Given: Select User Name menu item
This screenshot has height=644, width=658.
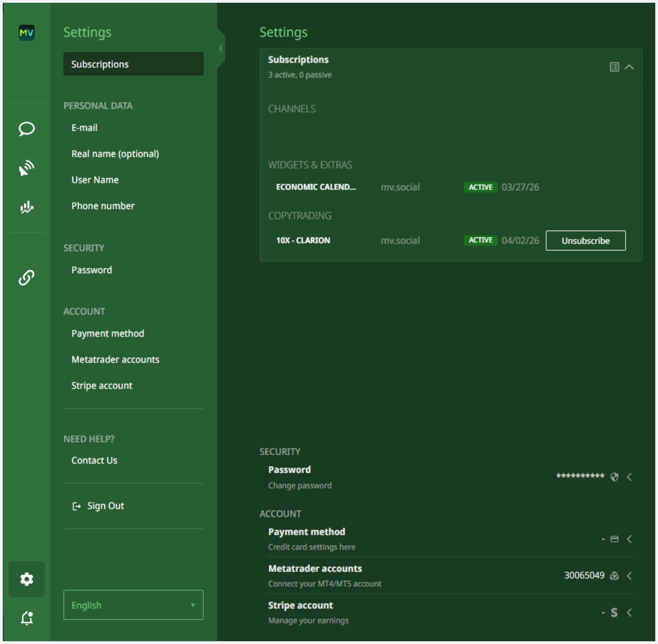Looking at the screenshot, I should [x=95, y=180].
